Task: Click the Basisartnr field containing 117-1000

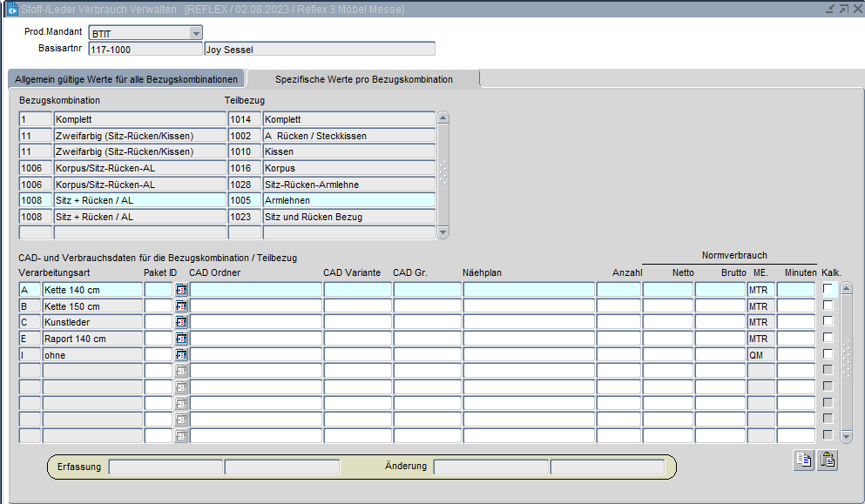Action: tap(144, 50)
